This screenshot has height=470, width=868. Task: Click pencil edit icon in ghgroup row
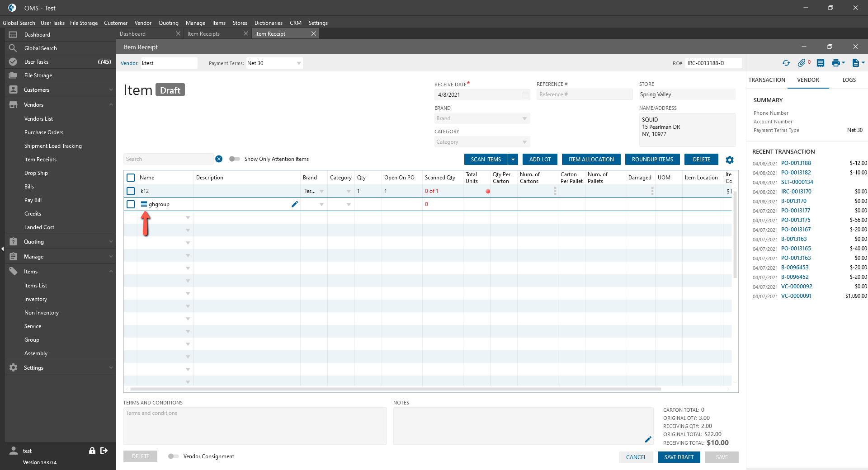coord(295,204)
